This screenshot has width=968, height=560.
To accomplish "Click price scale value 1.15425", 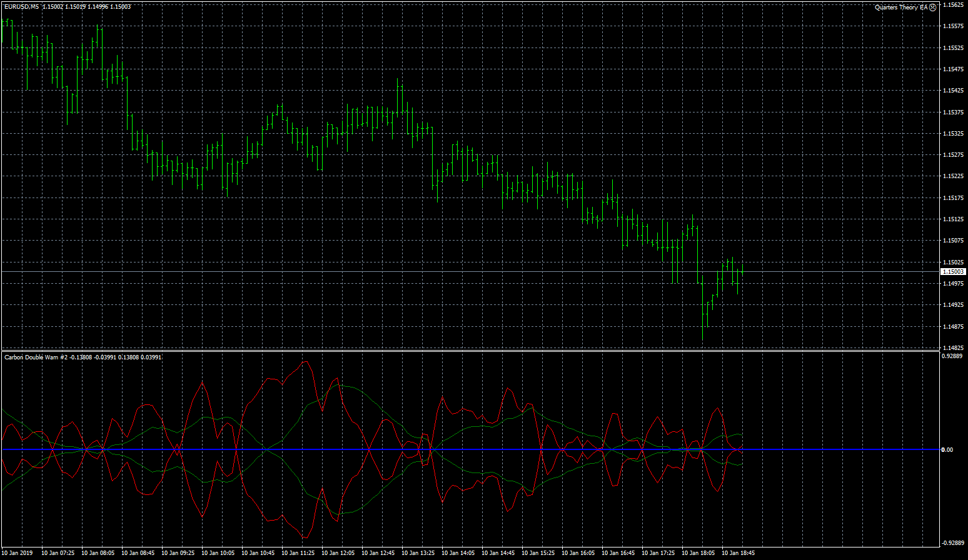I will pos(953,91).
